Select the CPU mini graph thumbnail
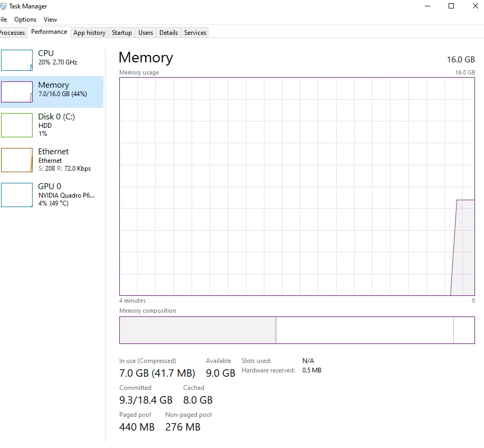This screenshot has width=484, height=448. [17, 60]
